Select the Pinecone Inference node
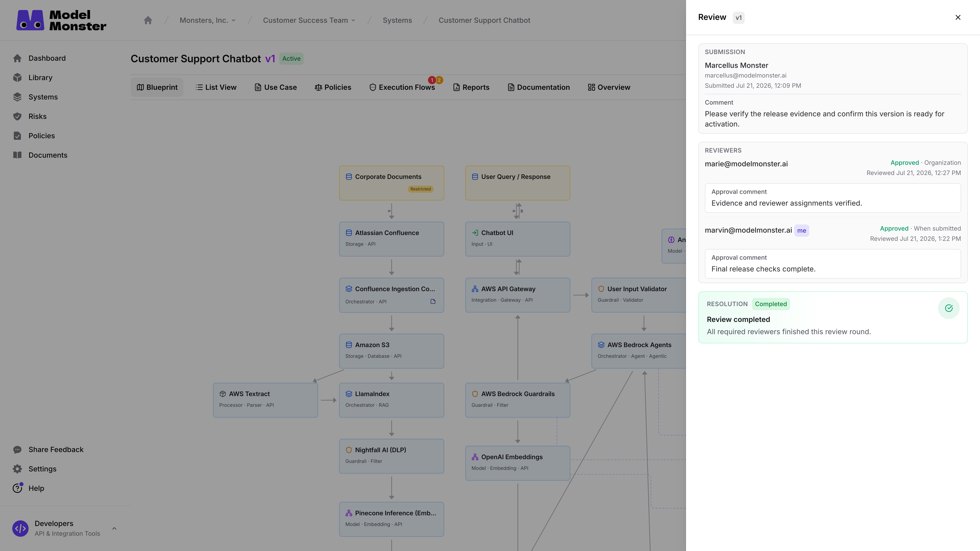The image size is (980, 551). pyautogui.click(x=391, y=519)
